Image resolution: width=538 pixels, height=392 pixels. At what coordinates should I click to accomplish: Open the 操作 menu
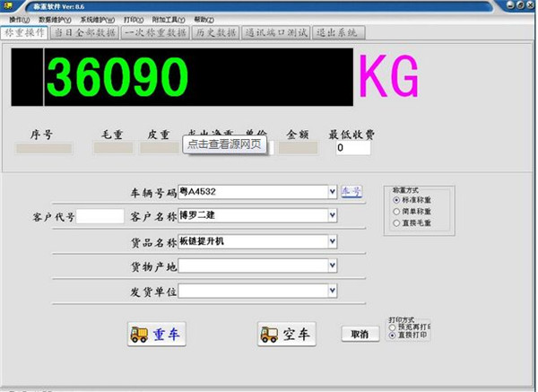[20, 20]
